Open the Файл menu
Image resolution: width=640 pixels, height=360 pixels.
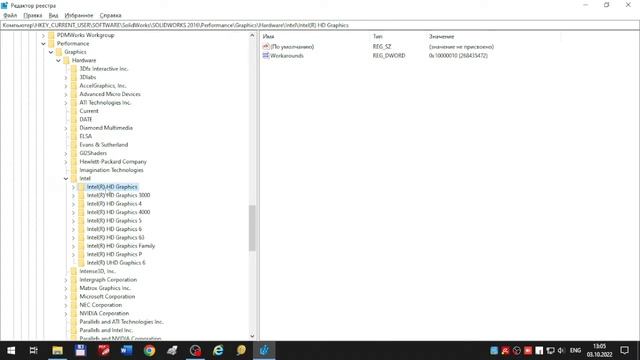(10, 16)
